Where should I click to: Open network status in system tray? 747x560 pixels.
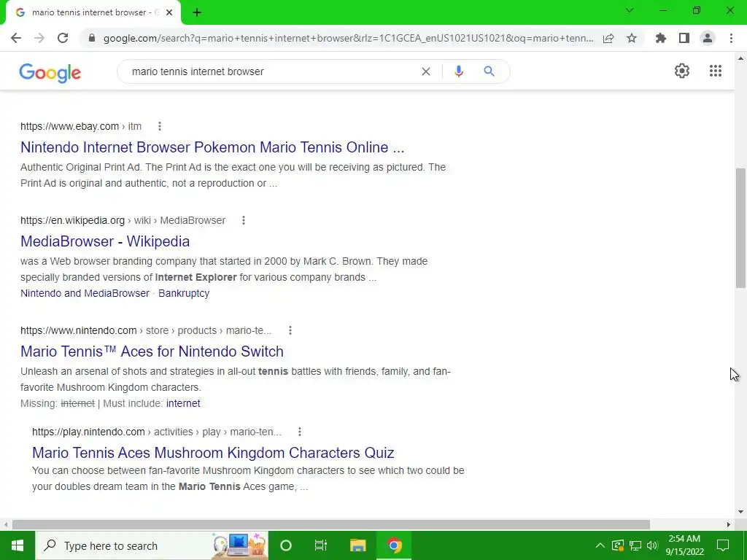pos(635,545)
